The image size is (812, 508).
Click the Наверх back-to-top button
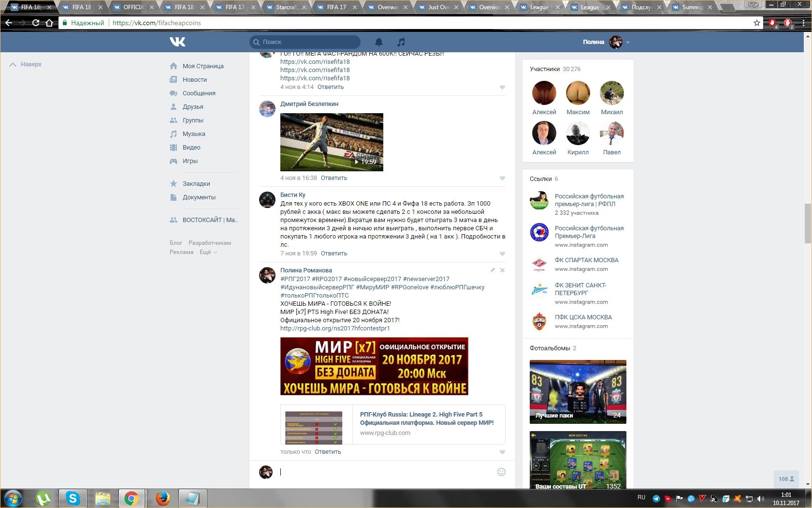point(26,64)
